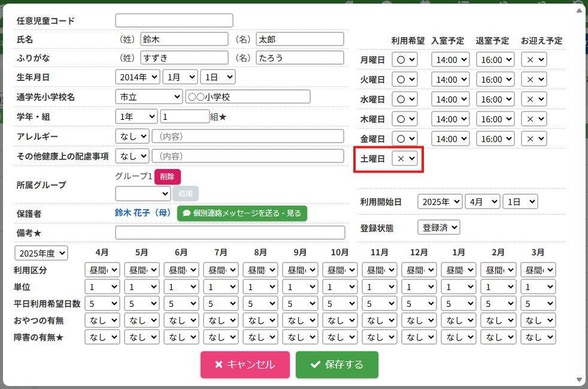Open 個別連絡メッセージを送る・見る message button
Screen dimensions: 588x389
pyautogui.click(x=242, y=213)
